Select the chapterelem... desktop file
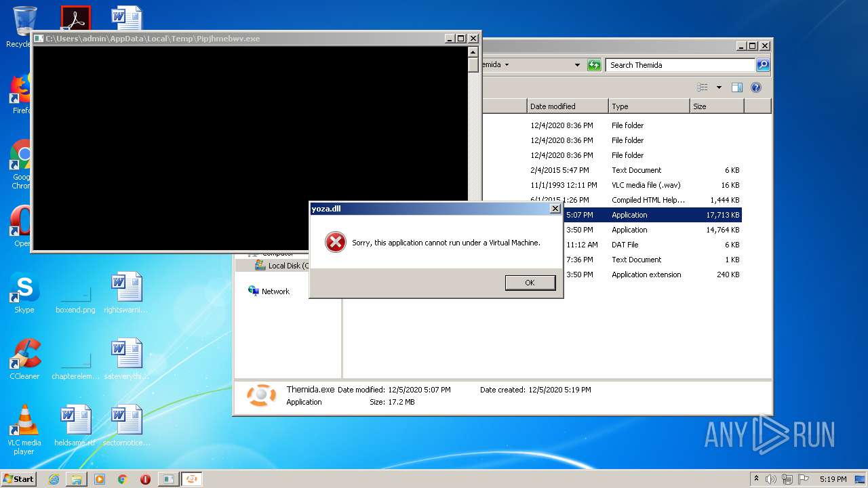 pos(75,366)
